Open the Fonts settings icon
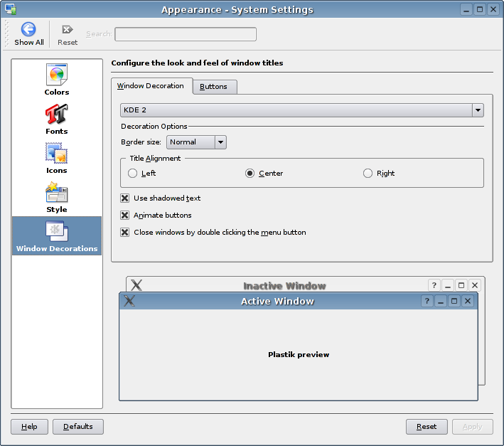Image resolution: width=504 pixels, height=446 pixels. pos(57,119)
